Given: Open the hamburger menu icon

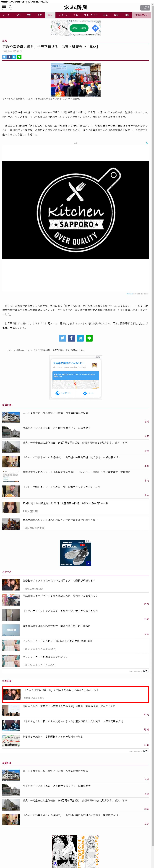Looking at the screenshot, I should click(4, 7).
